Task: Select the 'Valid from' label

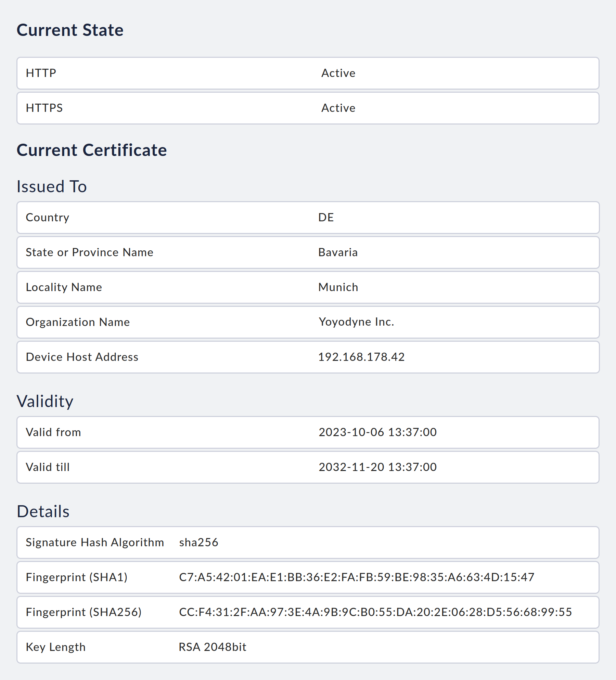Action: [53, 432]
